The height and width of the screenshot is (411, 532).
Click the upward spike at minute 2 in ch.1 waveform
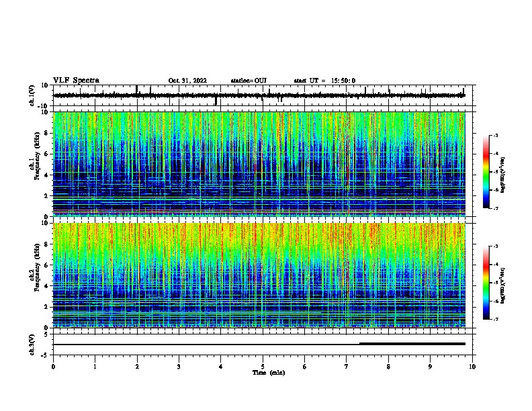(x=137, y=89)
